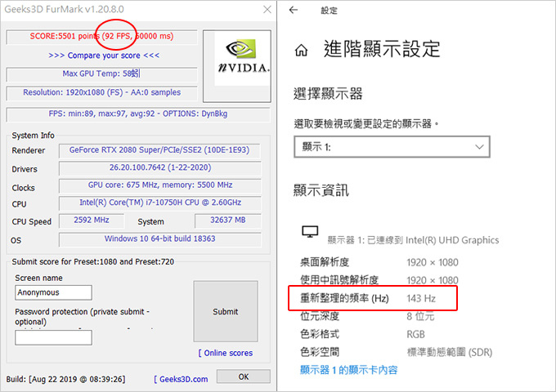The width and height of the screenshot is (556, 392).
Task: Submit the FurMark score
Action: 226,311
